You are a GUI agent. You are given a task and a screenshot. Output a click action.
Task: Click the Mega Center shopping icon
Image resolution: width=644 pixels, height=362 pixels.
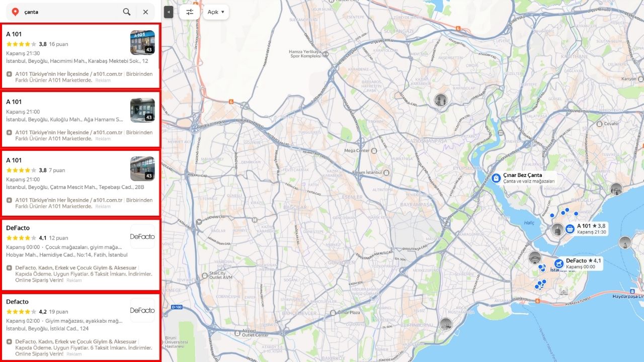point(374,151)
